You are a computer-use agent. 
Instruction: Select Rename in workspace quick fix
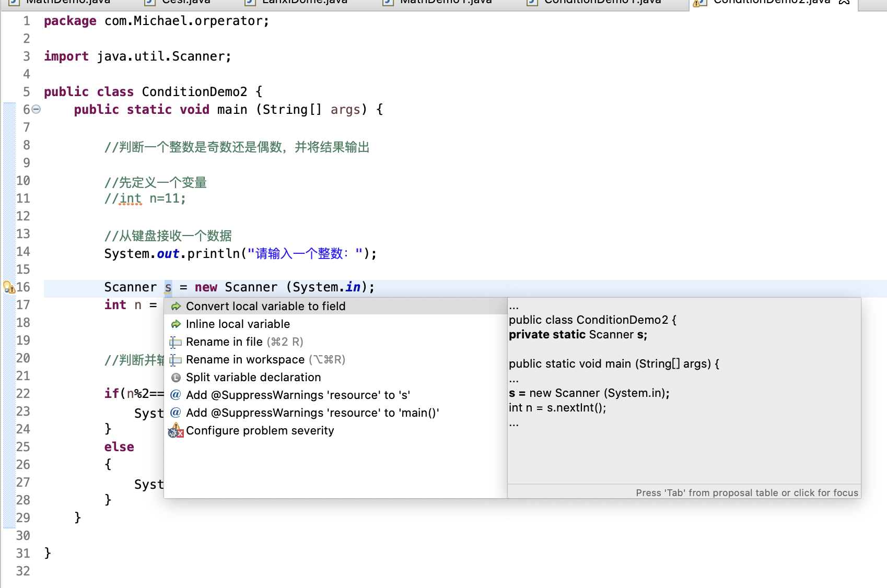(x=335, y=359)
